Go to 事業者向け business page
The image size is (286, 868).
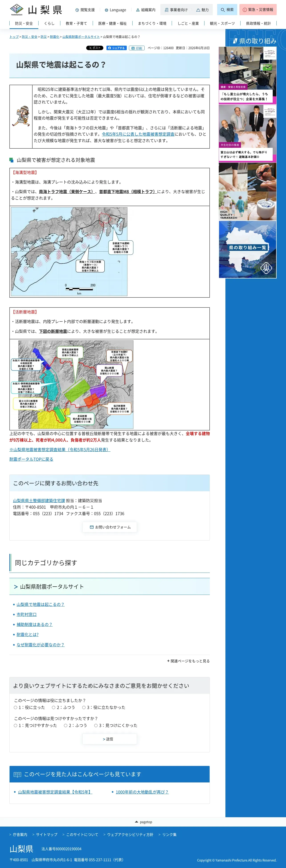(176, 10)
